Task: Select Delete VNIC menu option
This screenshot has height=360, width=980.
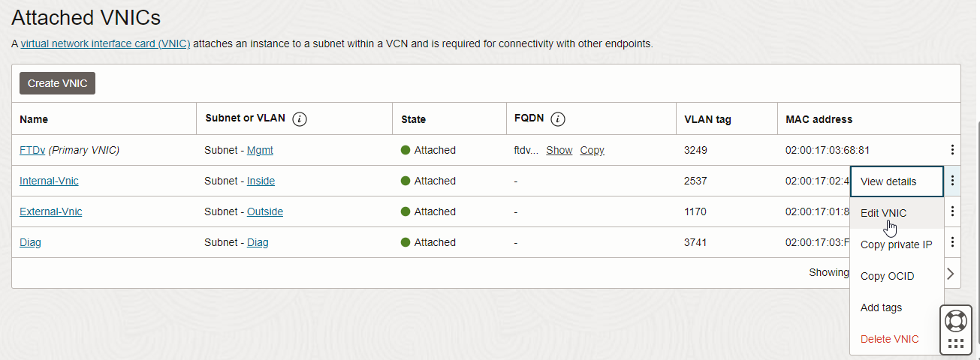Action: (x=889, y=339)
